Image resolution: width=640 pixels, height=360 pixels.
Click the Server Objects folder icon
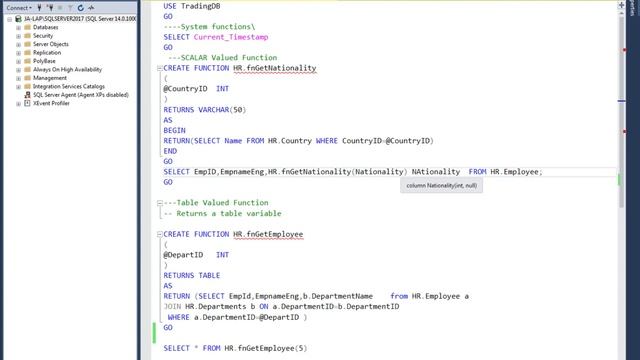point(27,44)
